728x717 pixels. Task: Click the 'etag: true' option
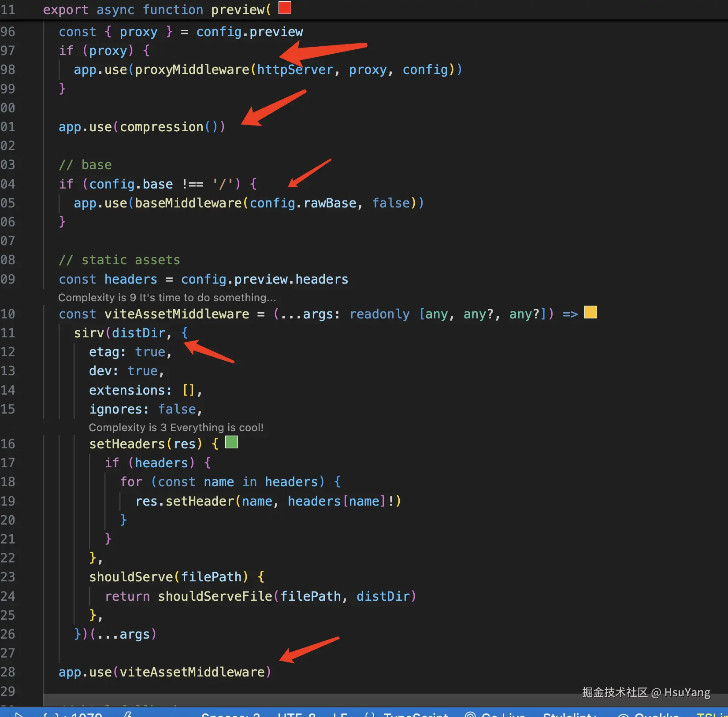[127, 352]
